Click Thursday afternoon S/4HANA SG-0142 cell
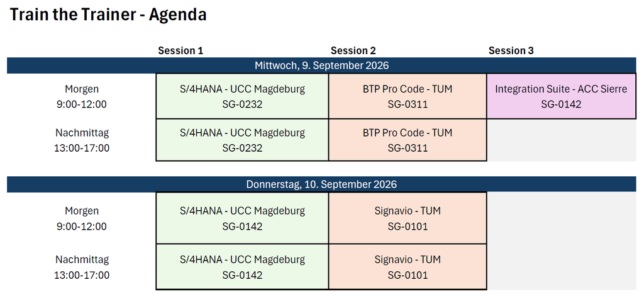Image resolution: width=644 pixels, height=304 pixels. point(242,267)
